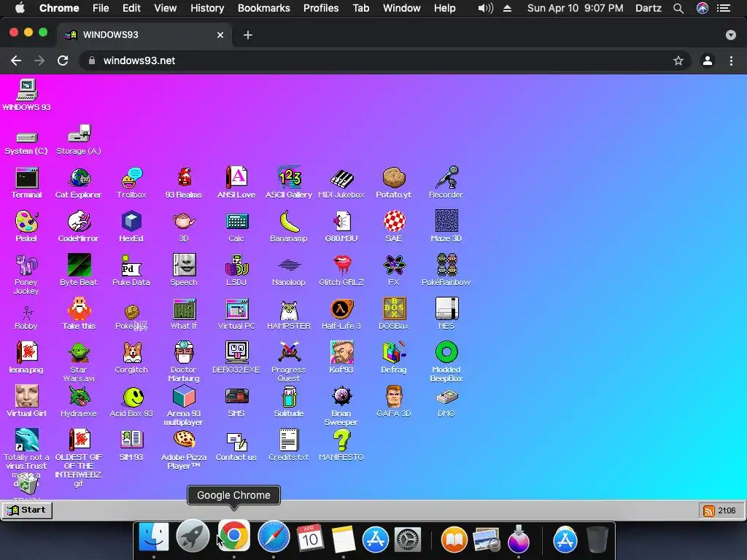Open Potato.yt icon

pos(393,179)
